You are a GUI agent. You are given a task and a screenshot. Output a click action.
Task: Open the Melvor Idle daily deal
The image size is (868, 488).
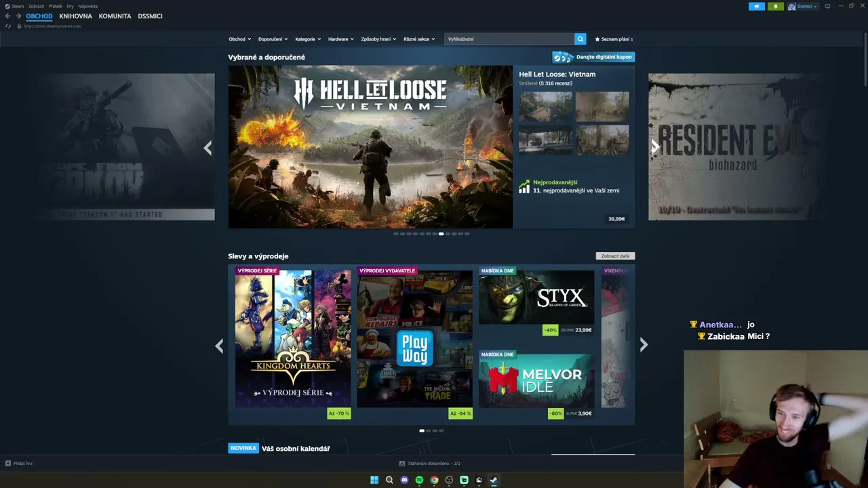[536, 385]
